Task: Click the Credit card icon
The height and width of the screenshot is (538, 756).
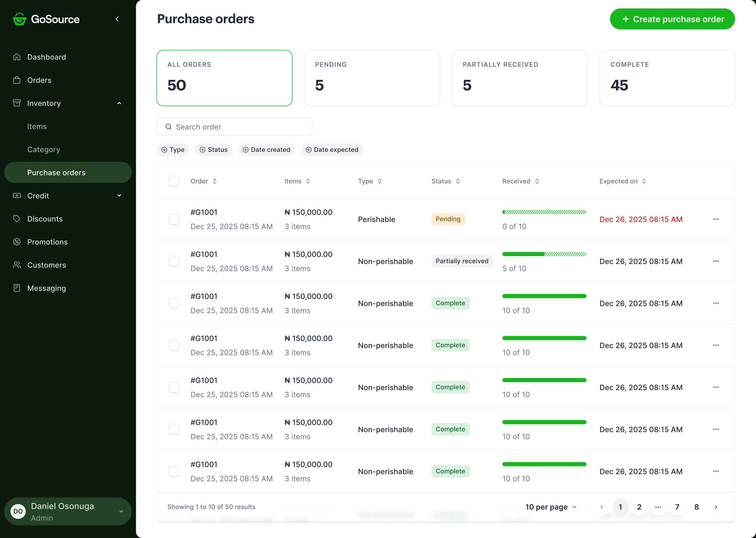Action: point(17,195)
